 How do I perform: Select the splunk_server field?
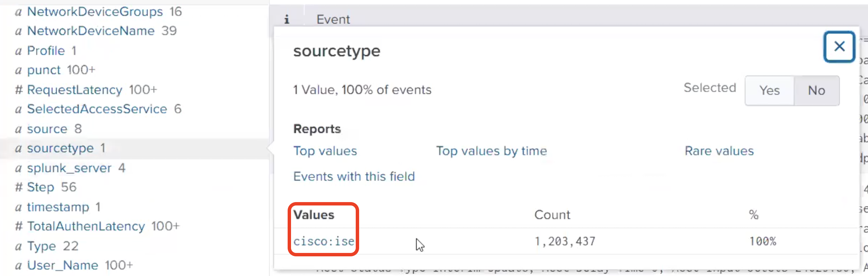tap(69, 168)
